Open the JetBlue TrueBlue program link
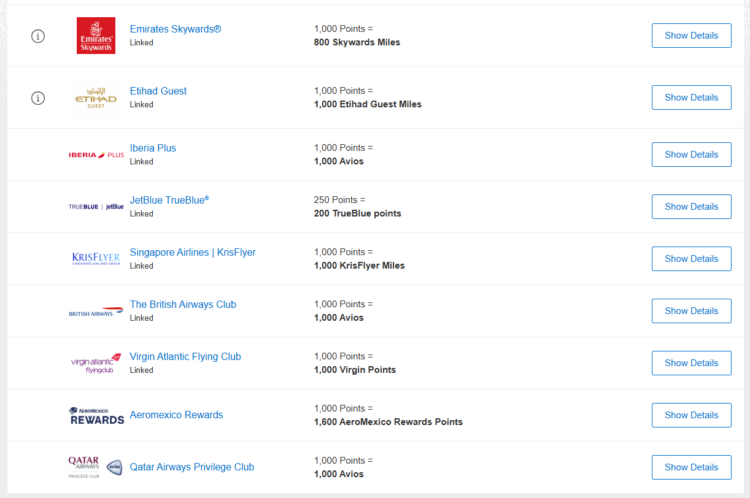Viewport: 750px width, 498px height. pyautogui.click(x=169, y=200)
